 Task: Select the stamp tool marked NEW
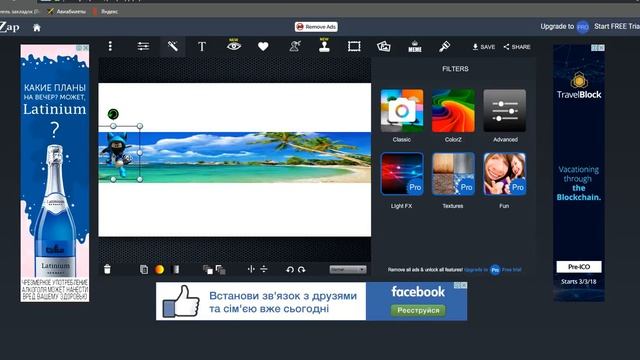coord(324,45)
